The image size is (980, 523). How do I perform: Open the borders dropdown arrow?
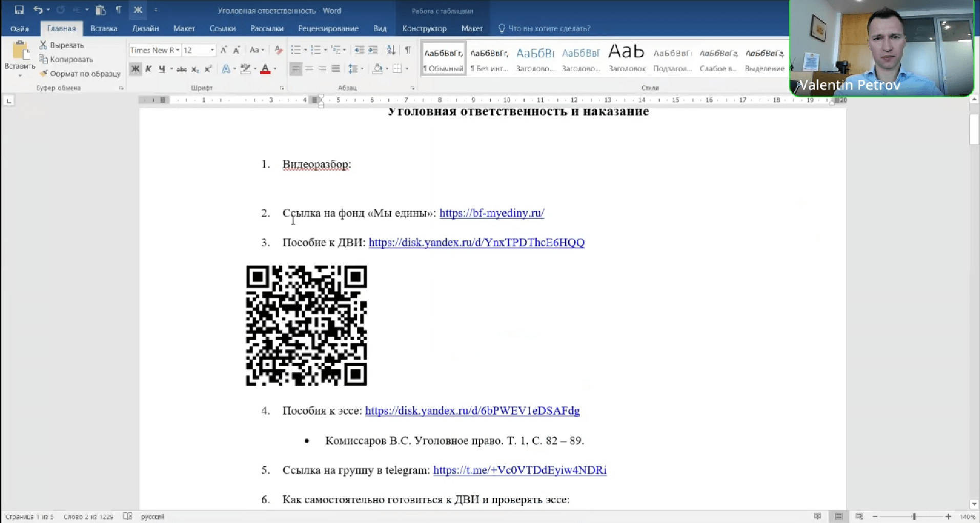coord(407,69)
